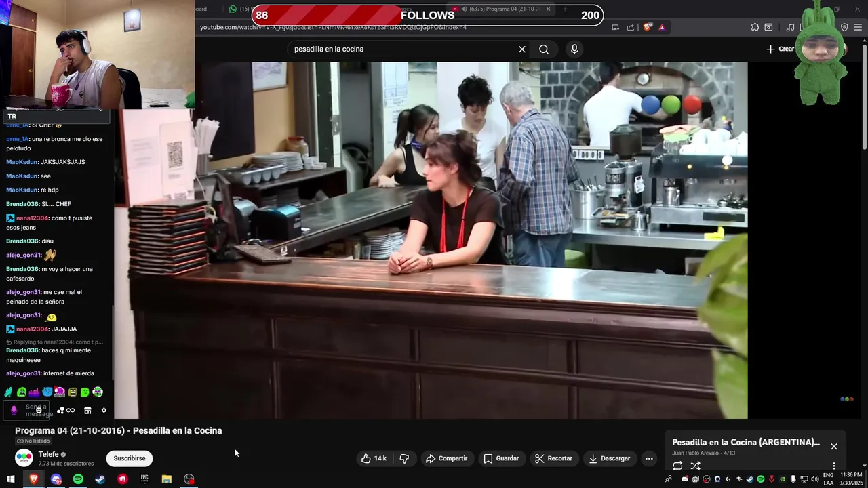Viewport: 868px width, 488px height.
Task: Select the WhatsApp browser tab
Action: pyautogui.click(x=241, y=9)
